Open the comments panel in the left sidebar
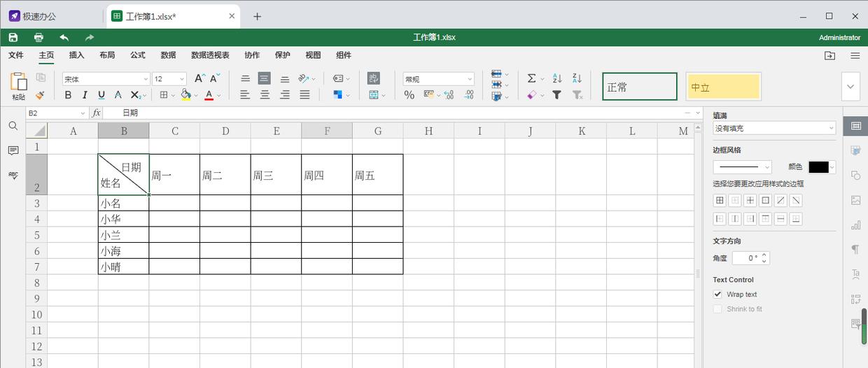Image resolution: width=868 pixels, height=368 pixels. click(x=13, y=150)
